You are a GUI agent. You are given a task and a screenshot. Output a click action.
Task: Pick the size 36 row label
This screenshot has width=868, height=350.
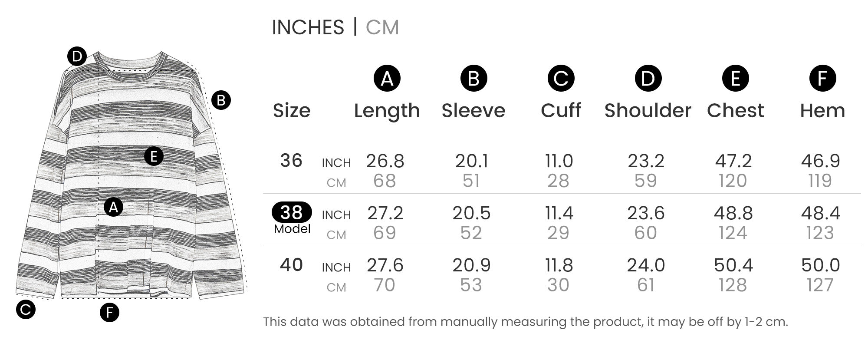coord(291,161)
